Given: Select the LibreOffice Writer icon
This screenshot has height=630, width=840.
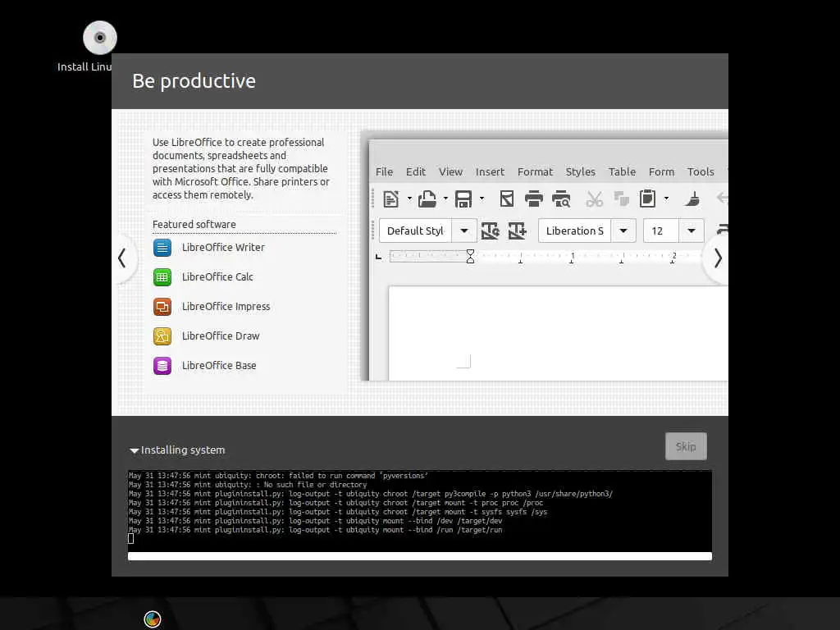Looking at the screenshot, I should click(162, 248).
